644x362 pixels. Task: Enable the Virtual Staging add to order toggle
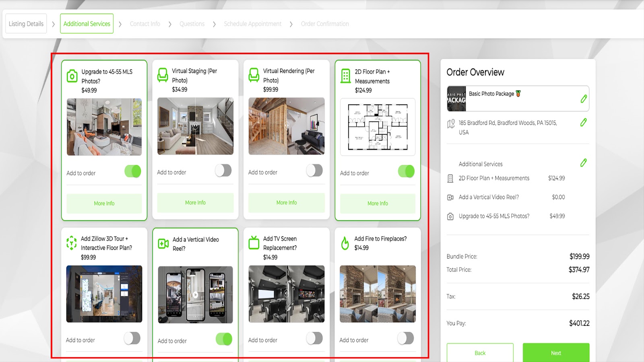(x=223, y=171)
